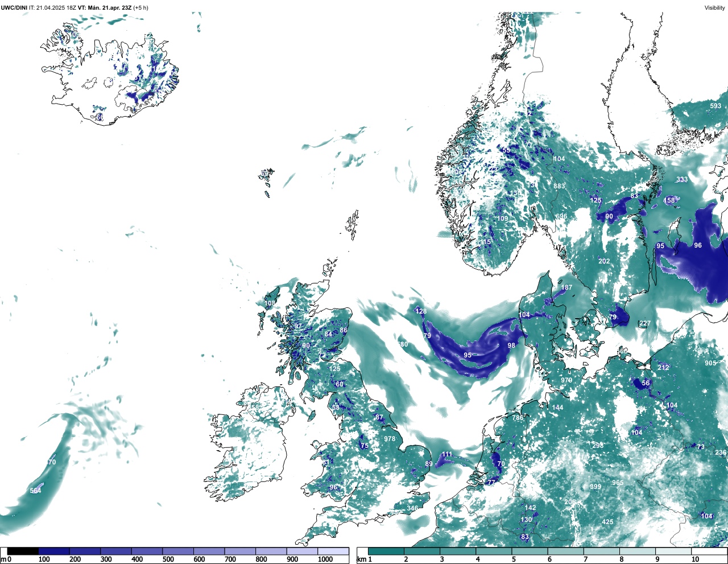Click the 'km 1' legend unit label
This screenshot has width=728, height=564.
tap(365, 559)
